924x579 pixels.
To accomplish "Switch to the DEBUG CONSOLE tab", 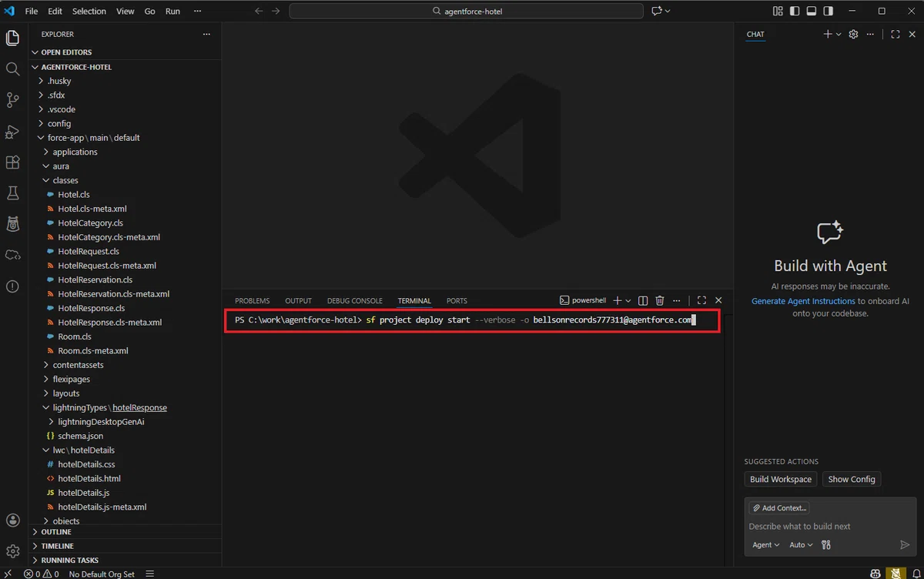I will [x=354, y=301].
